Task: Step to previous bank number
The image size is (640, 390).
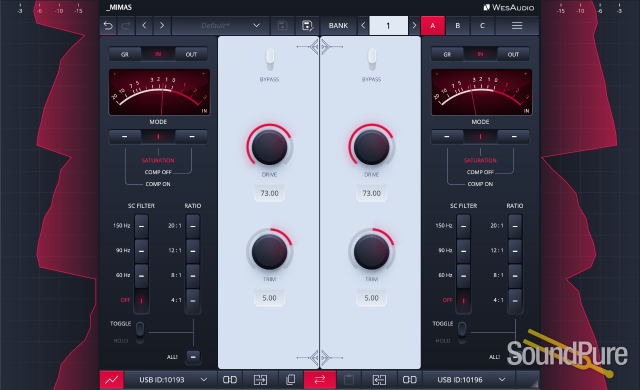Action: [363, 26]
